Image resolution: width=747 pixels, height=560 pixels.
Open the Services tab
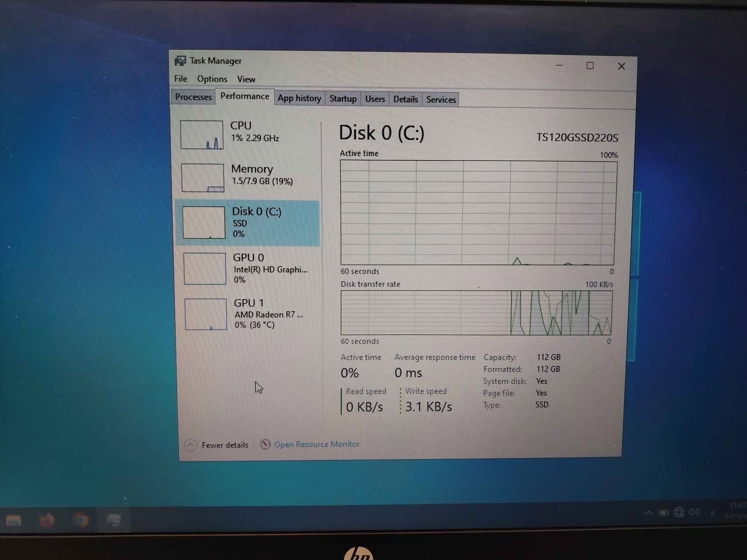[441, 100]
